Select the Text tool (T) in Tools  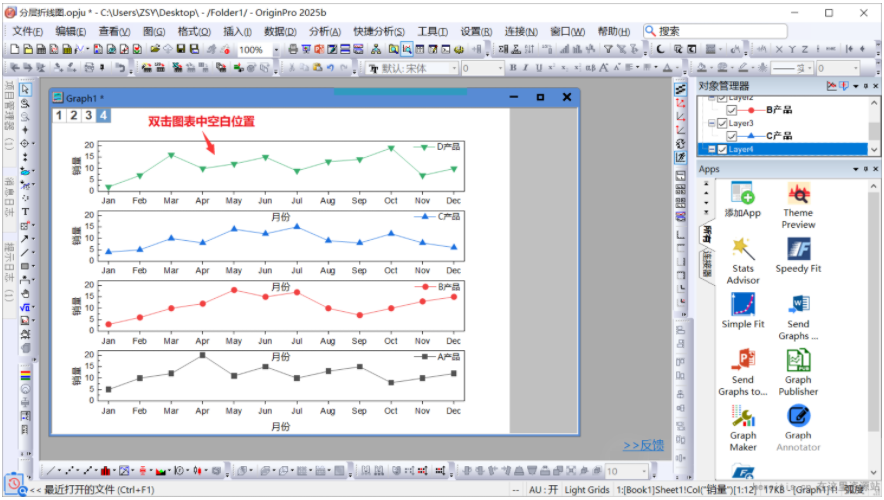[x=25, y=212]
